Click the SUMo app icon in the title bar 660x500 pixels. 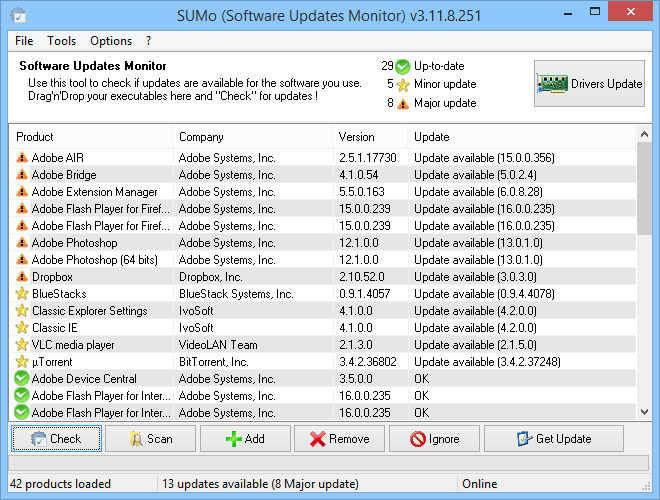19,16
